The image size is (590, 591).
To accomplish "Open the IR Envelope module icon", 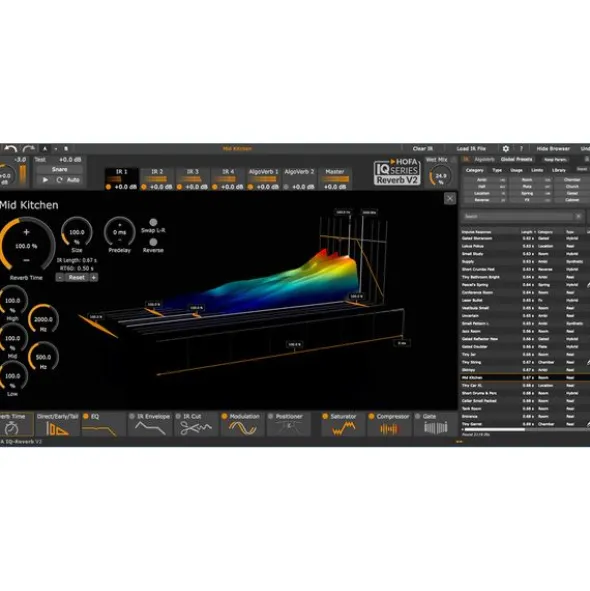I will click(x=150, y=428).
